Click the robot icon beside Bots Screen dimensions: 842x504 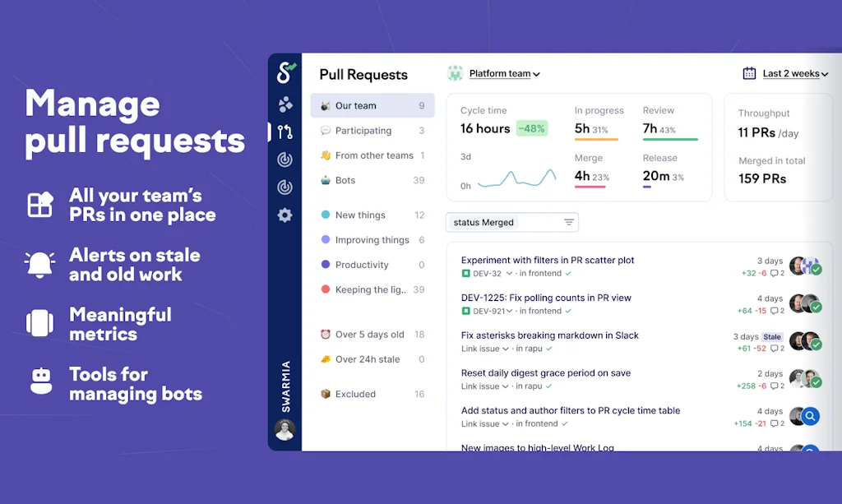pos(326,180)
